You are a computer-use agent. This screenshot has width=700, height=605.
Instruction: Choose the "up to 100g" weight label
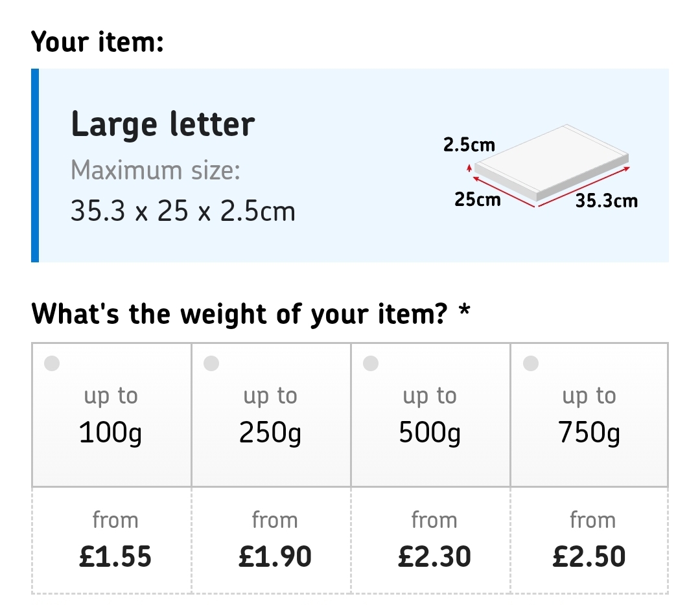tap(111, 416)
